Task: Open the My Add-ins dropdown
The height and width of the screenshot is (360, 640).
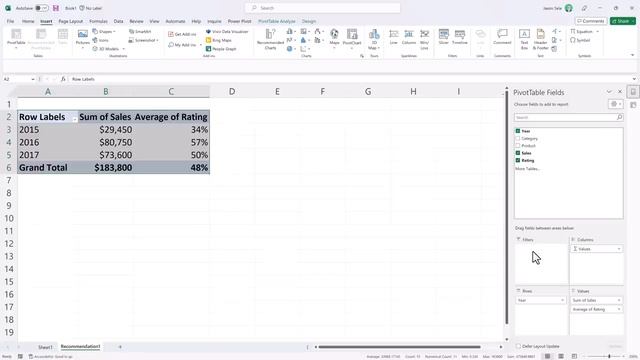Action: 184,44
